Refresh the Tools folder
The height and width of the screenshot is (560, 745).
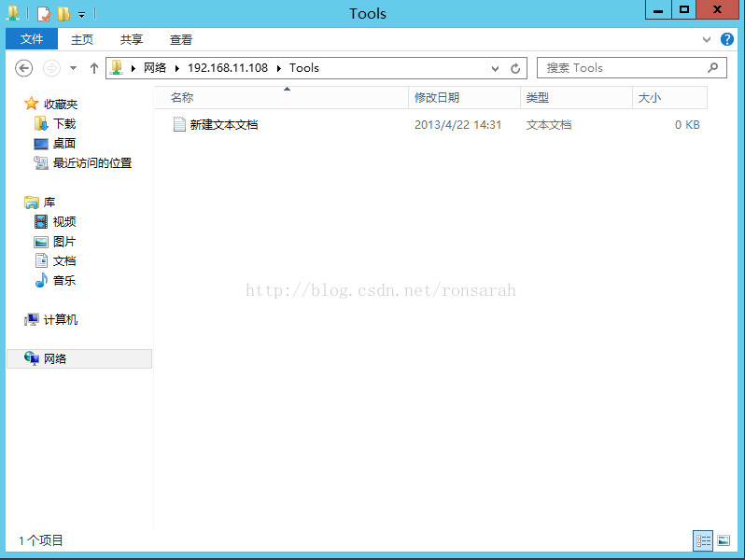pos(515,68)
